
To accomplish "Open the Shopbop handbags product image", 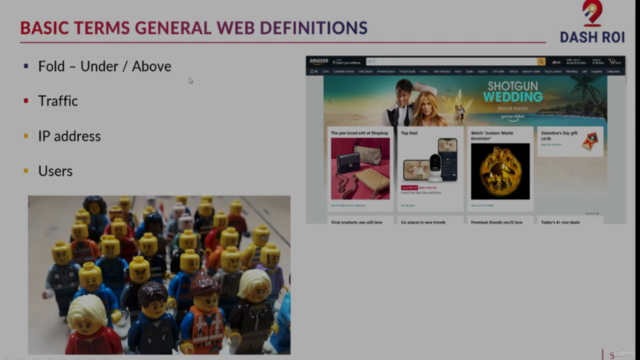I will click(360, 169).
